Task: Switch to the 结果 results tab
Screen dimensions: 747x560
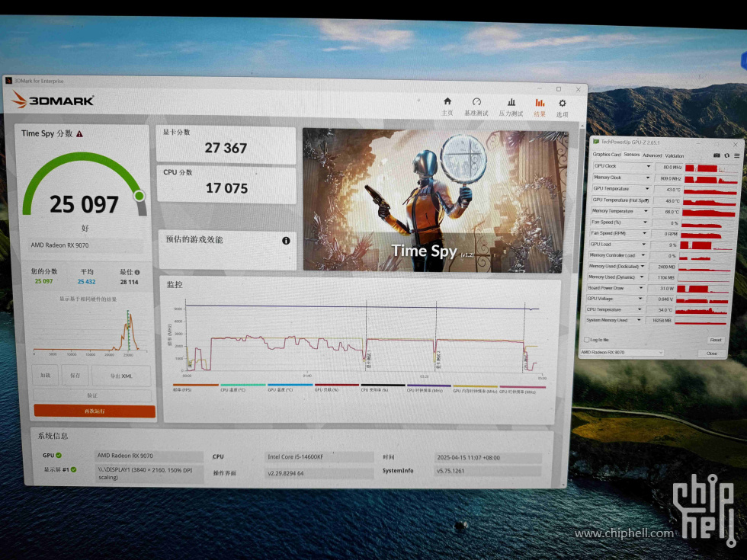Action: (x=540, y=108)
